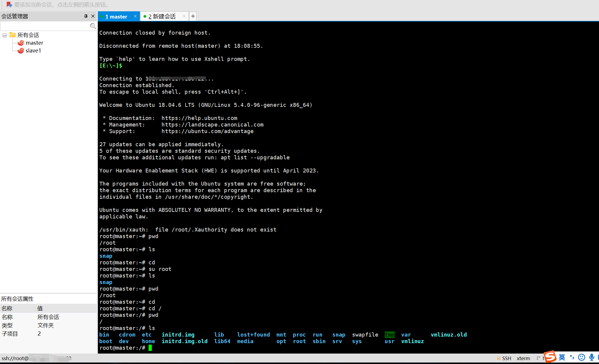Click the 会话管理器 panel title
Image resolution: width=599 pixels, height=364 pixels.
pos(15,16)
